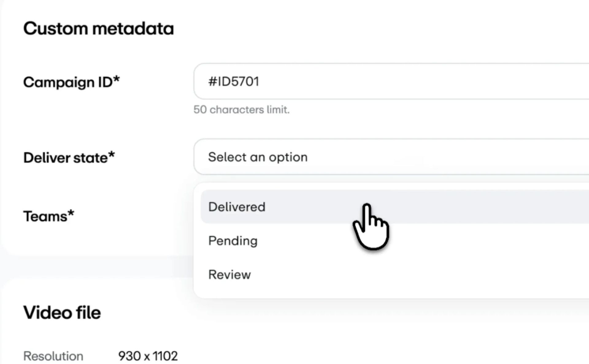Click the highlighted Delivered row background

tap(460, 207)
